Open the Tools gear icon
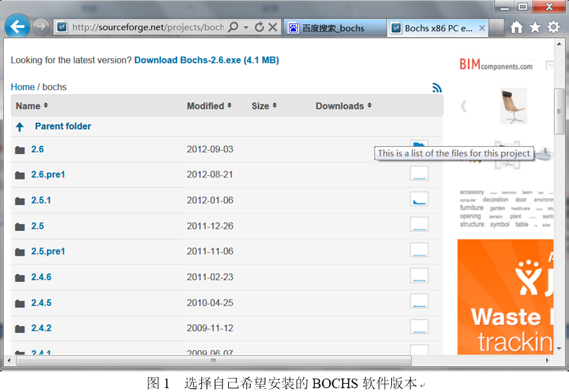The height and width of the screenshot is (392, 569). click(x=554, y=27)
